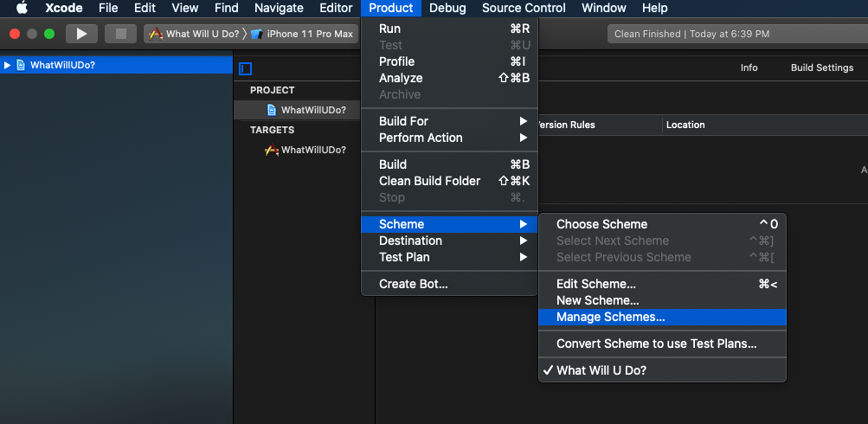Open the Find menu
The height and width of the screenshot is (424, 868).
227,8
